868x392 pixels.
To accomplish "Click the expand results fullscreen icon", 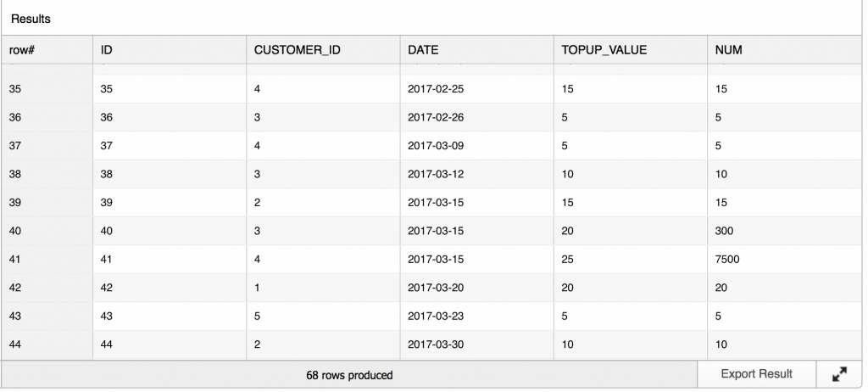I will pos(839,374).
